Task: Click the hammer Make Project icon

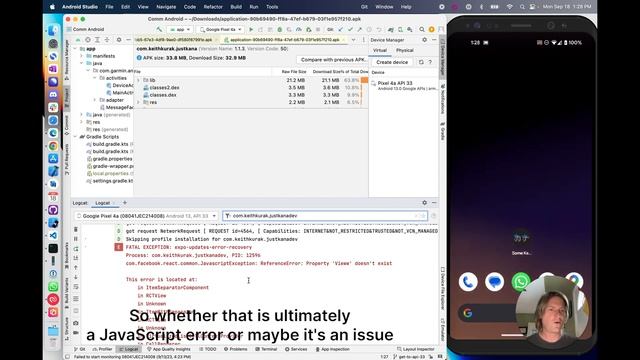Action: (159, 29)
